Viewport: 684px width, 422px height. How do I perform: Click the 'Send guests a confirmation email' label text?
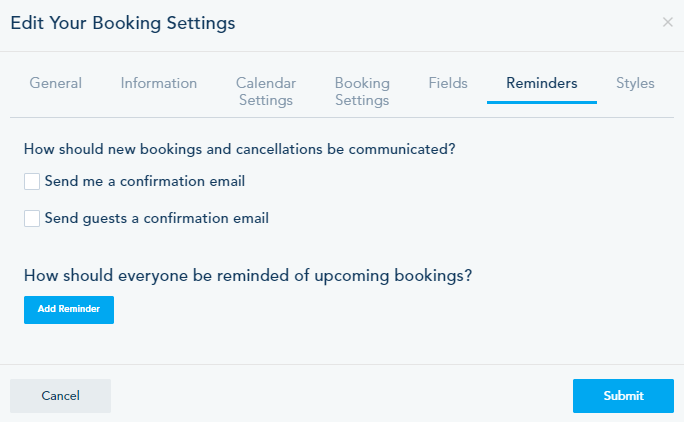[x=157, y=218]
